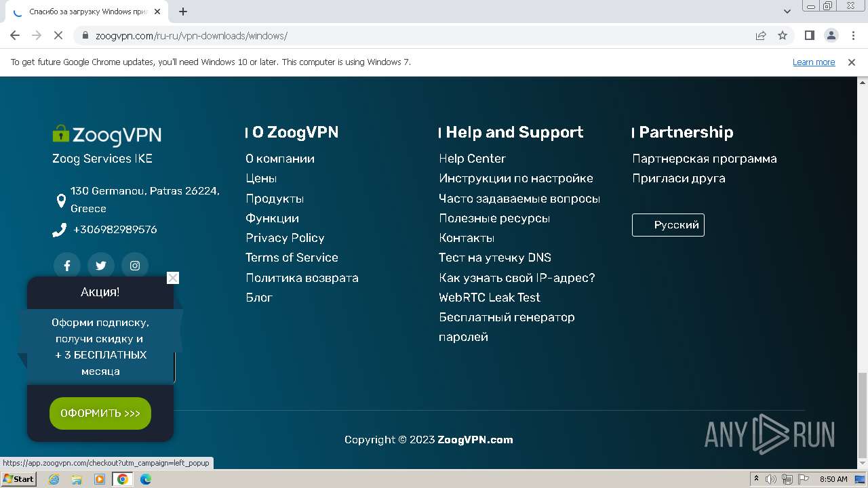The image size is (868, 488).
Task: Open the ZoogVPN Instagram icon
Action: (x=135, y=266)
